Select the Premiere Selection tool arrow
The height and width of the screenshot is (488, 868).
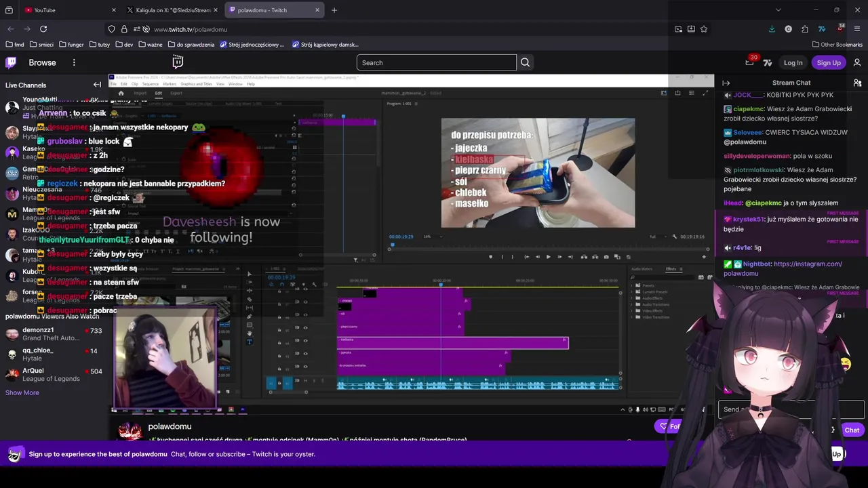click(x=250, y=274)
